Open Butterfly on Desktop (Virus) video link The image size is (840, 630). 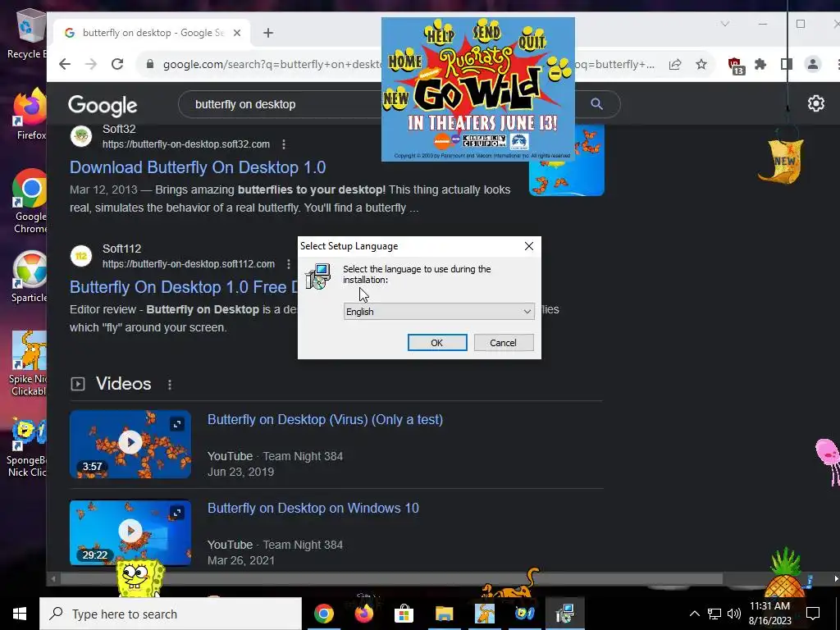(x=325, y=419)
